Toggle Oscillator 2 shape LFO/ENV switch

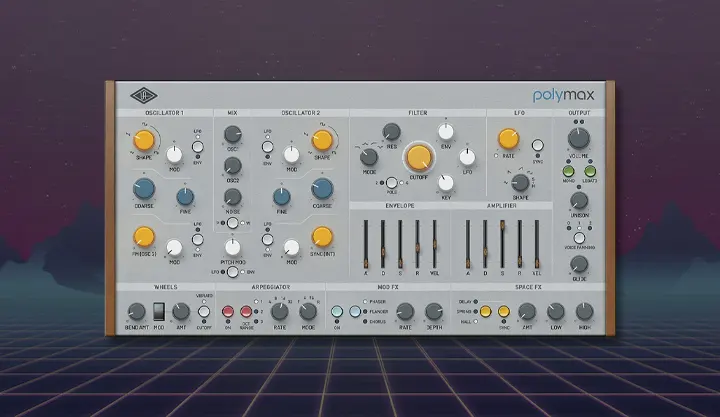267,147
